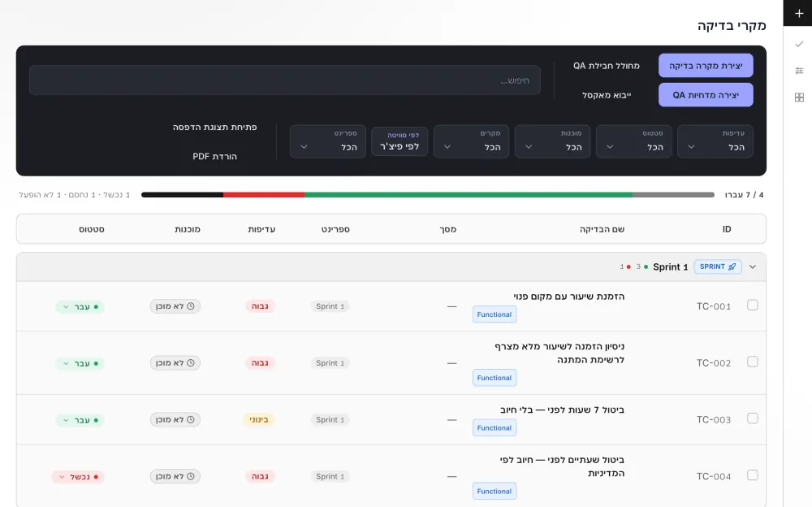Click the יצירת מדחיות QA button

706,95
